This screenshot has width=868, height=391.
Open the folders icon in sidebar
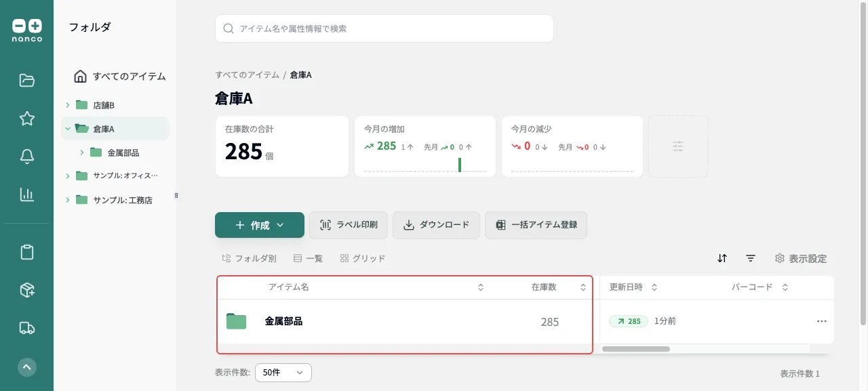(27, 81)
